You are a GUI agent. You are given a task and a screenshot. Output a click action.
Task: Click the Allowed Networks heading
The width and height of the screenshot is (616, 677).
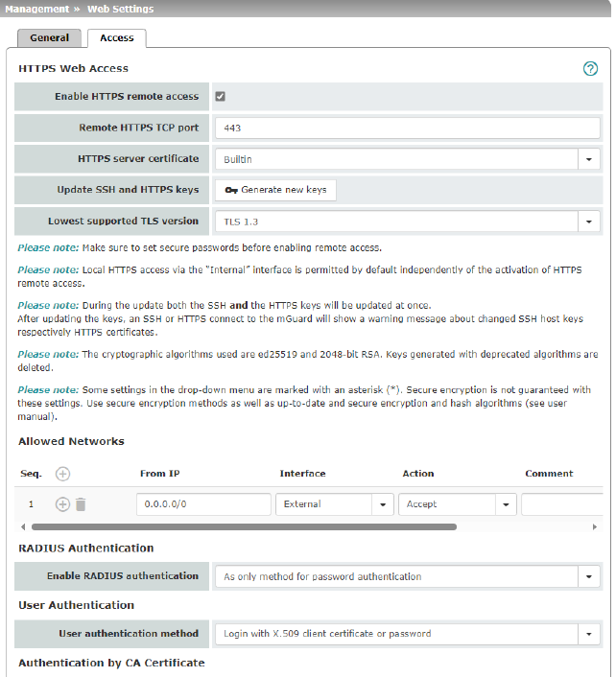coord(71,441)
